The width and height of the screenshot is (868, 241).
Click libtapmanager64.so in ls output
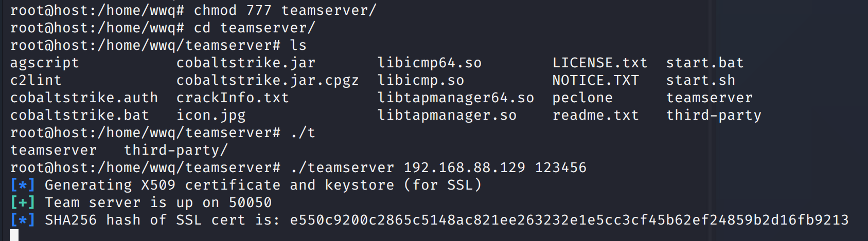tap(456, 98)
